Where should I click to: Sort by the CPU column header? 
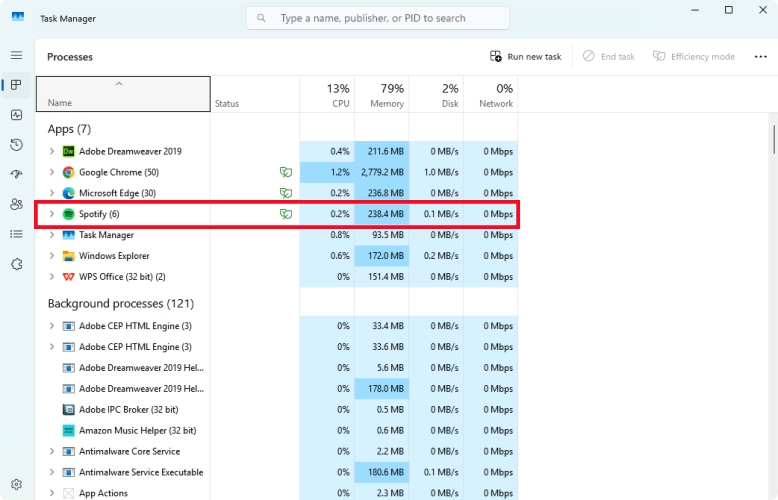[x=327, y=94]
